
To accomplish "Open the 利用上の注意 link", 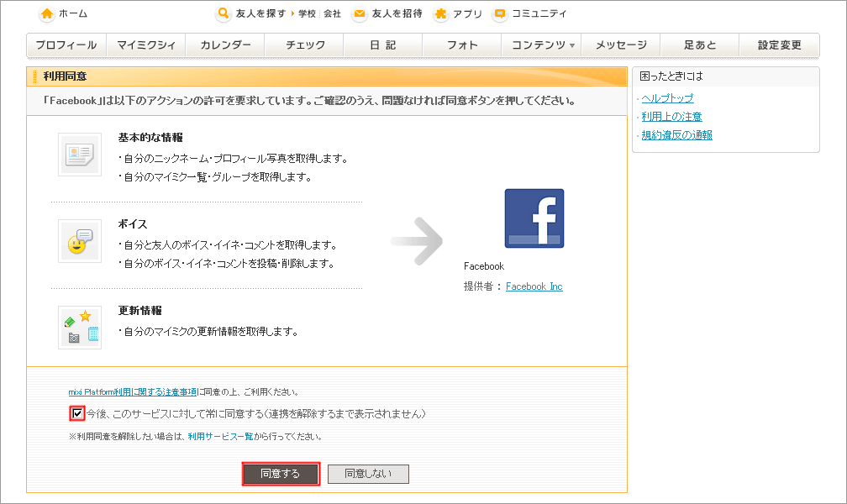I will (x=671, y=117).
